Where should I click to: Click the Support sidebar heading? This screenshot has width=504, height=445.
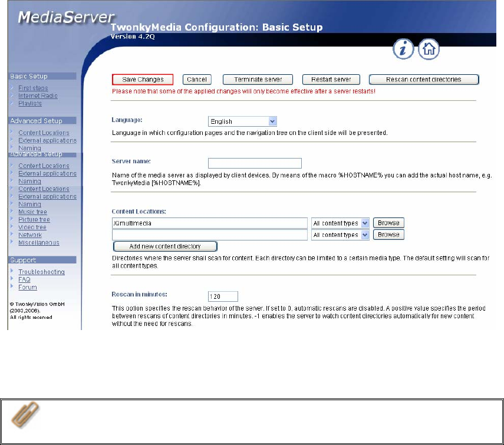point(42,260)
